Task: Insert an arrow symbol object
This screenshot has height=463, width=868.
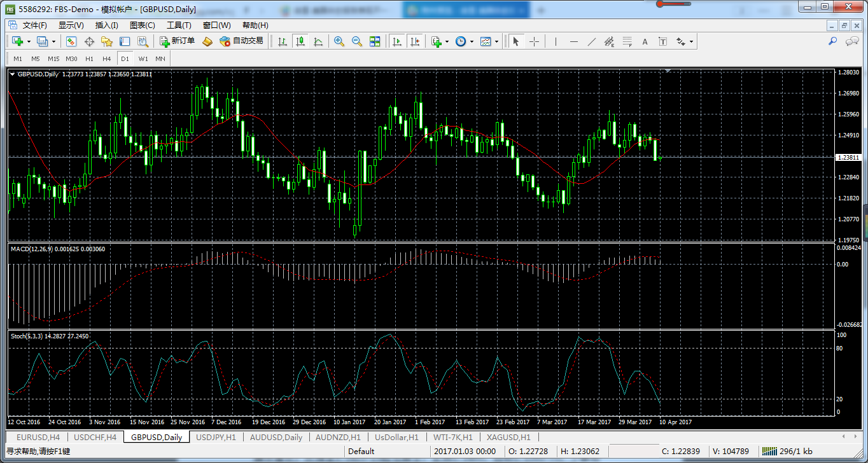Action: pyautogui.click(x=680, y=41)
